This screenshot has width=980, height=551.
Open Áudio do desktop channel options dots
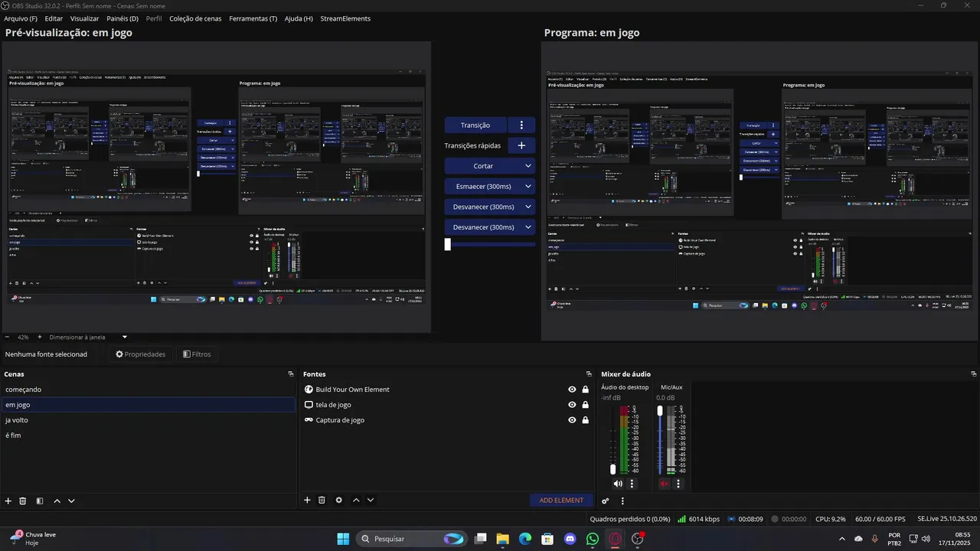[x=632, y=484]
